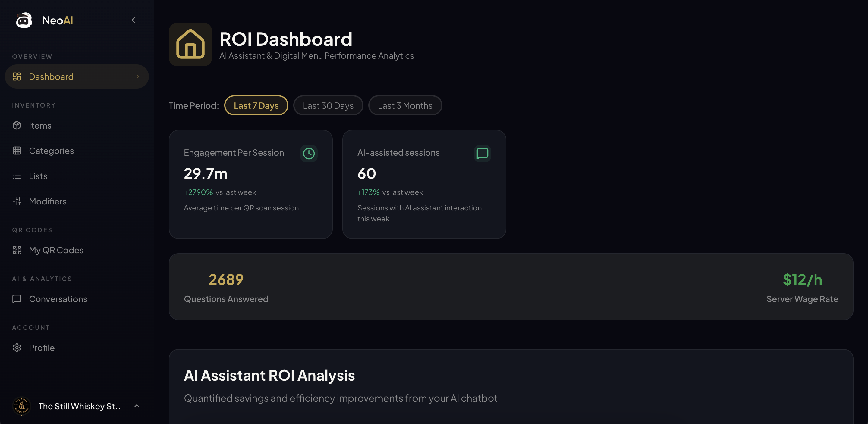Click the Profile gear icon

pos(17,348)
